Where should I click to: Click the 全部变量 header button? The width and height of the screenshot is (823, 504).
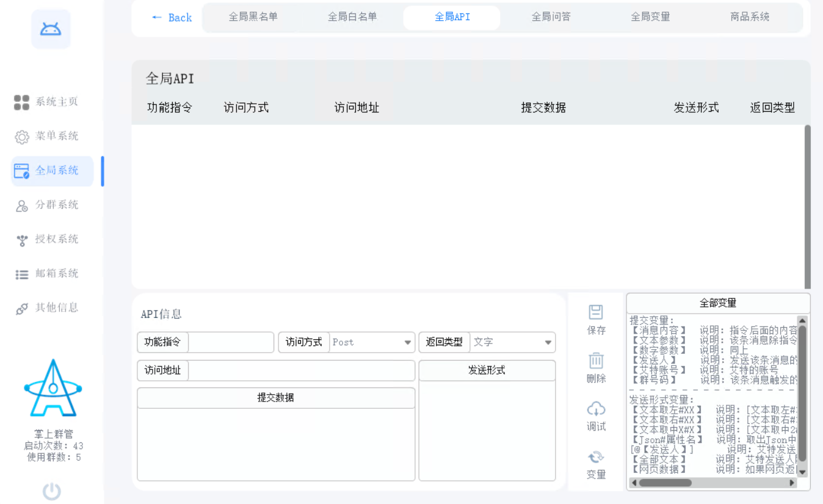(718, 303)
